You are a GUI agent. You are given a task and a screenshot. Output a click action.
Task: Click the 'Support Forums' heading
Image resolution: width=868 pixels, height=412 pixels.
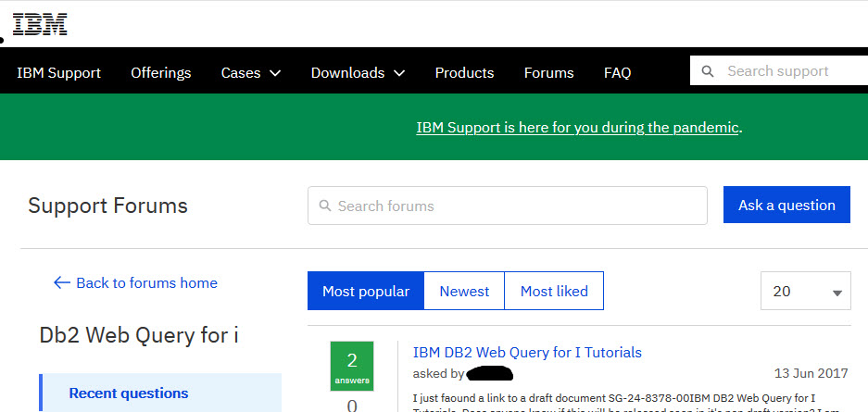(x=108, y=206)
